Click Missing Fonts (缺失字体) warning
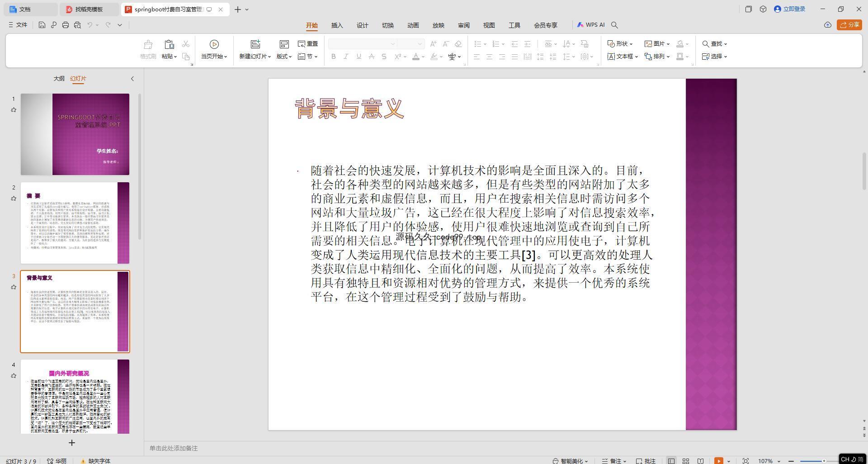Screen dimensions: 868x464 click(x=95, y=461)
